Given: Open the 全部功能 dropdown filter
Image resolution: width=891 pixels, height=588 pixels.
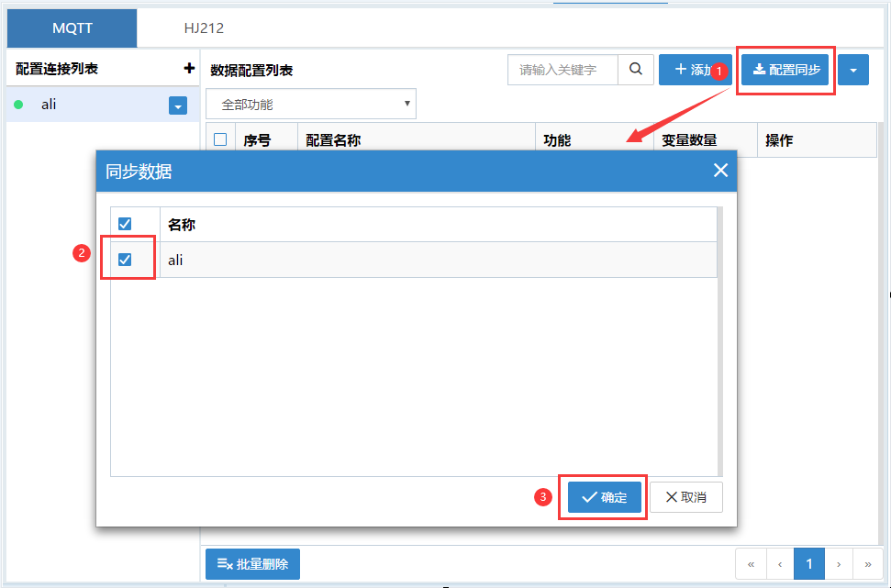Looking at the screenshot, I should tap(311, 105).
